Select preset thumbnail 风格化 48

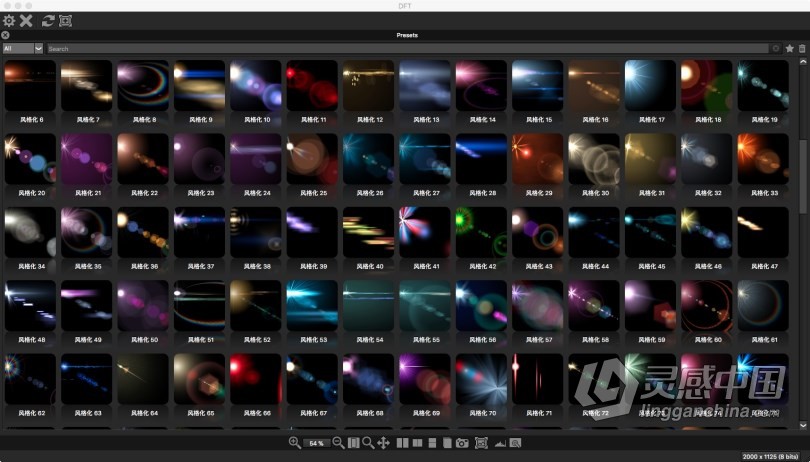[30, 305]
